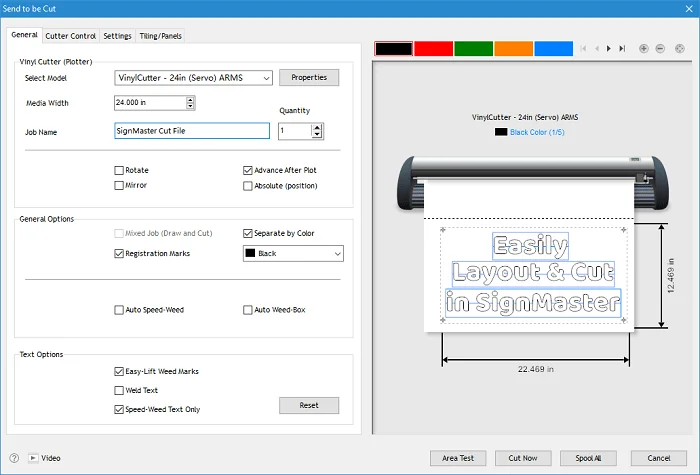The width and height of the screenshot is (700, 475).
Task: Decrease Quantity with down arrow
Action: coord(317,134)
